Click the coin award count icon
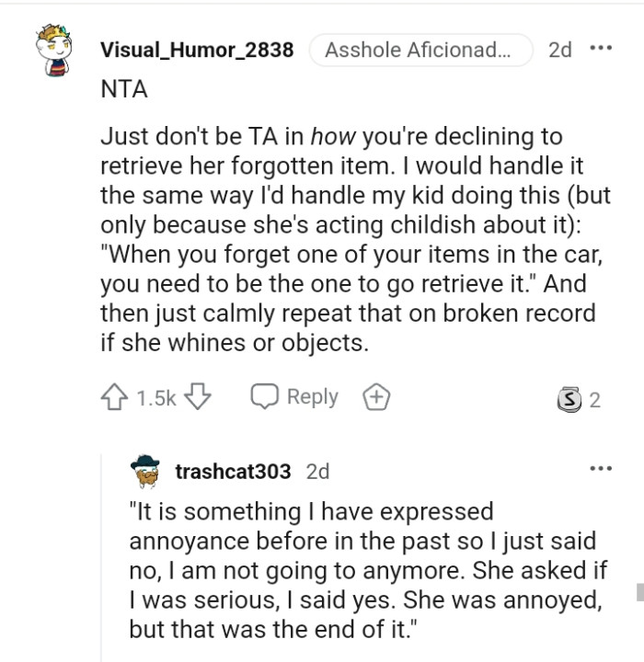This screenshot has width=644, height=662. (570, 399)
